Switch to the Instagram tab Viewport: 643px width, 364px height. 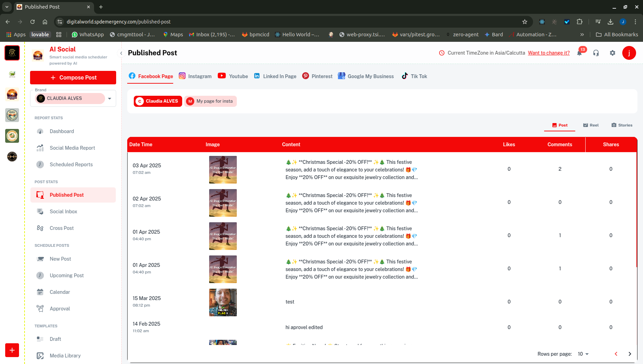(x=195, y=76)
